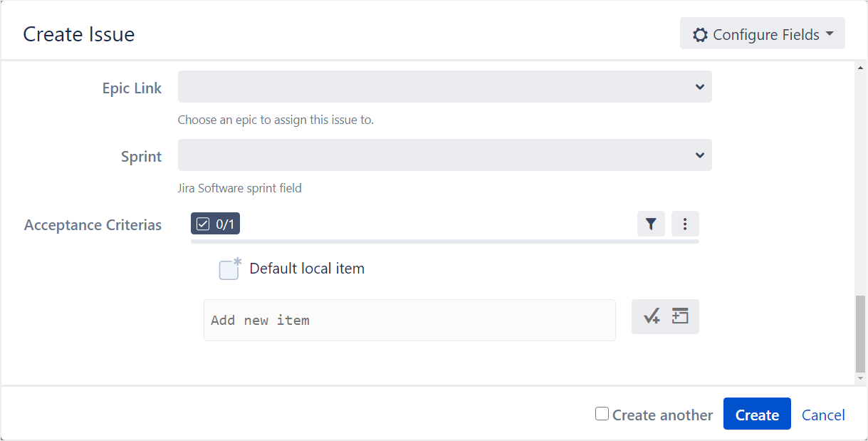
Task: Click the Acceptance Criterias field label
Action: (x=93, y=225)
